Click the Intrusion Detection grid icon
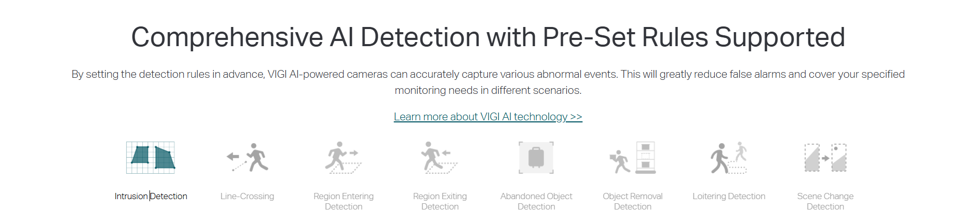The width and height of the screenshot is (980, 223). (x=151, y=158)
